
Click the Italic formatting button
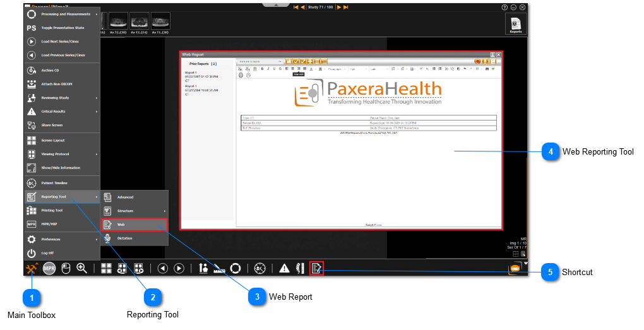(x=268, y=69)
